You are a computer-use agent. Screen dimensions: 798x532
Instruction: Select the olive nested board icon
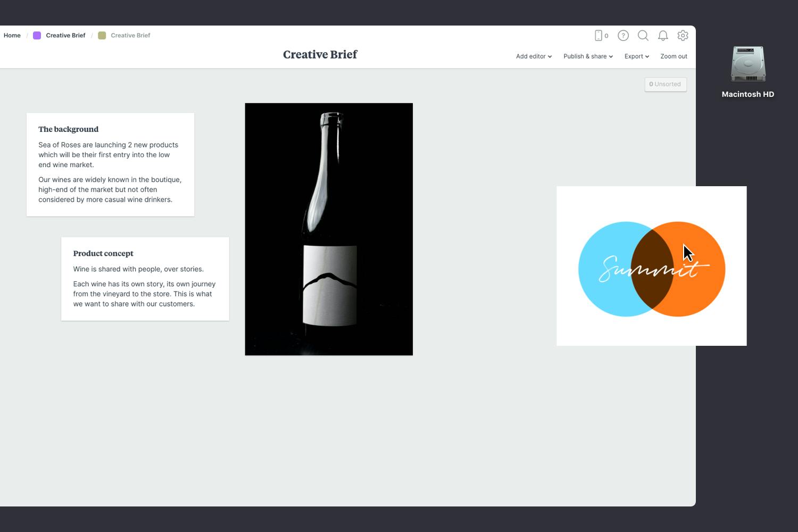(x=102, y=35)
